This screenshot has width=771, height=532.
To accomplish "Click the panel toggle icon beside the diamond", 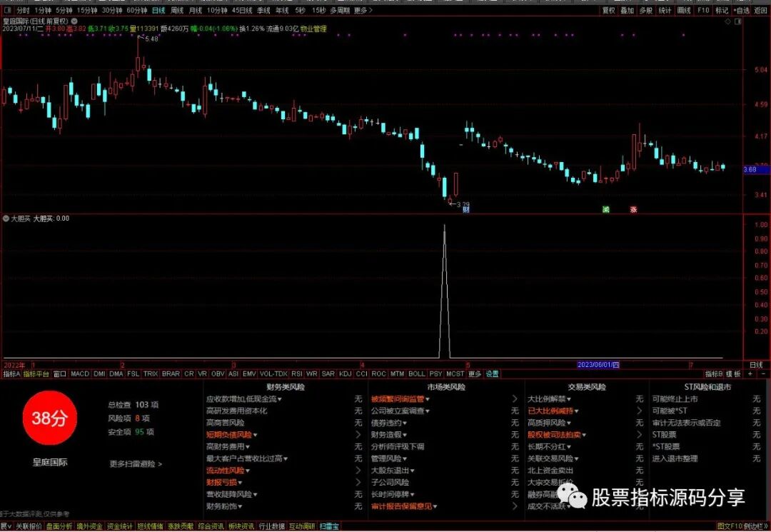I will tap(738, 21).
